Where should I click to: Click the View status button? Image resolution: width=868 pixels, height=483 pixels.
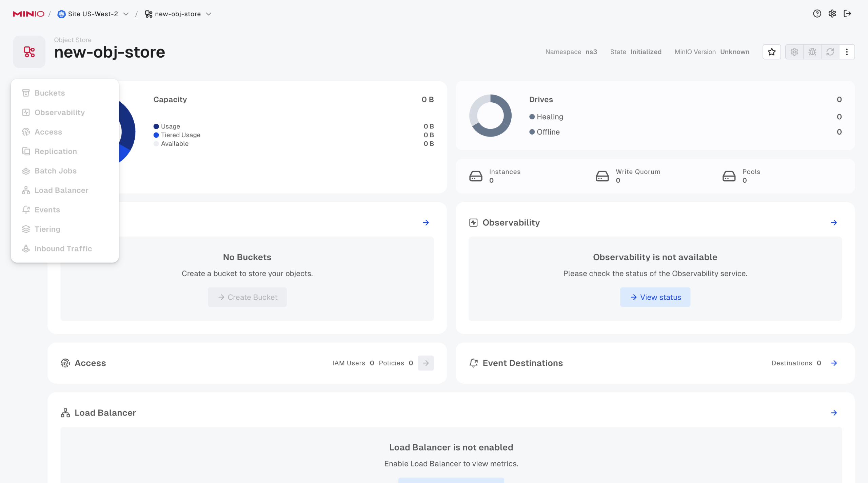pos(655,297)
